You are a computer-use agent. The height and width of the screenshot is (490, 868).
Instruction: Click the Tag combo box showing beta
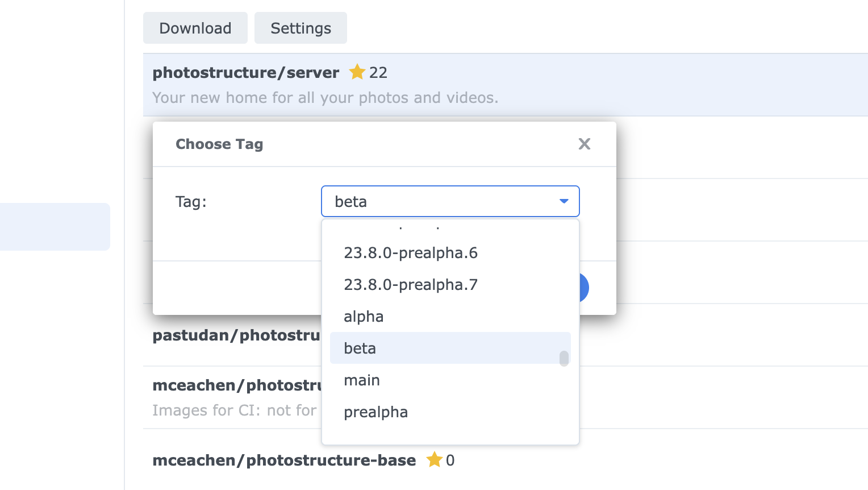coord(437,201)
